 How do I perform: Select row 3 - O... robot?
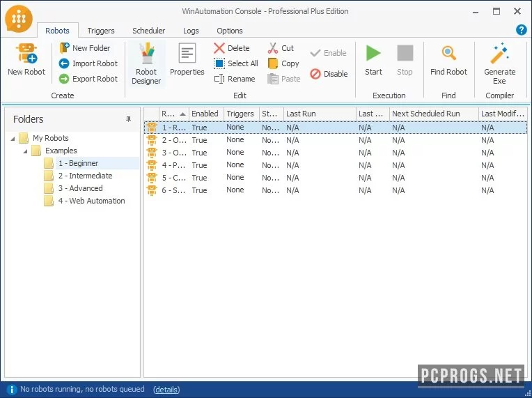[336, 153]
